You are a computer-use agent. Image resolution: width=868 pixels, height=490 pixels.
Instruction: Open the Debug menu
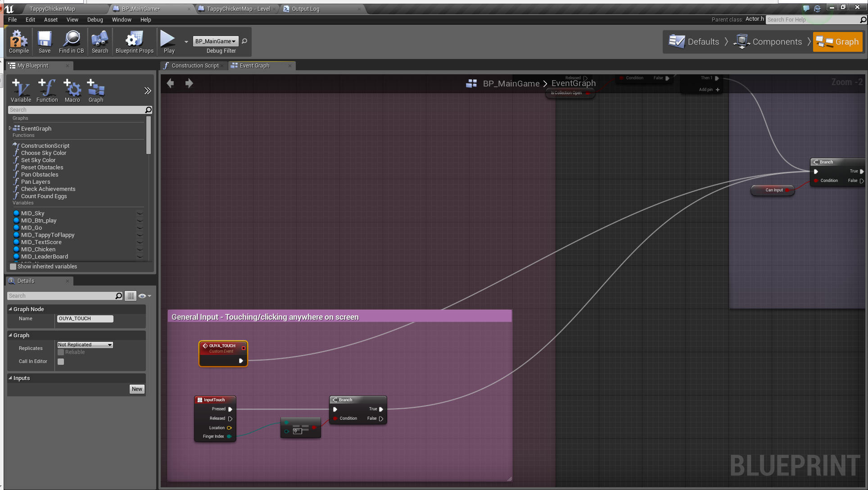pos(95,20)
